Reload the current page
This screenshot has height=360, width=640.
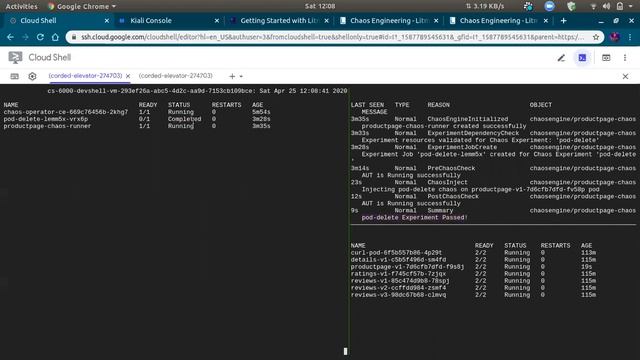click(40, 37)
